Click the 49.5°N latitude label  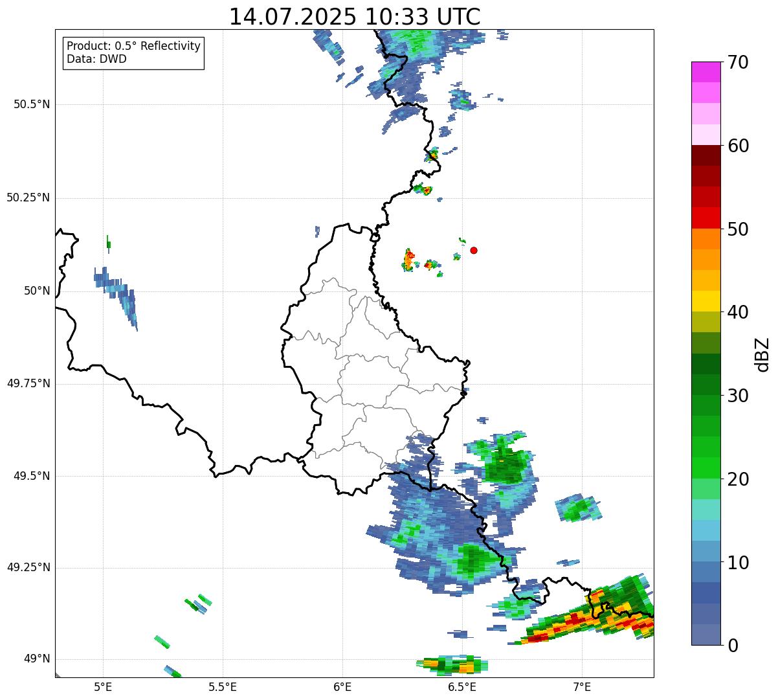[32, 476]
